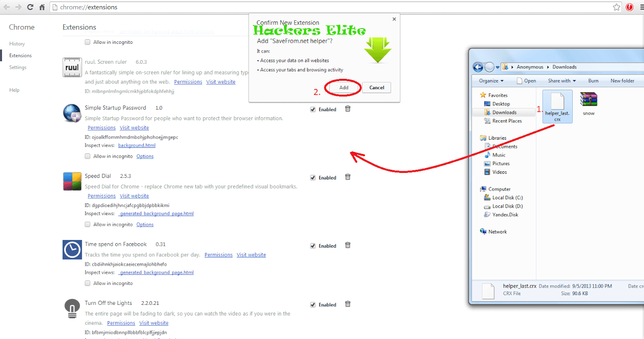Select helper_last.crx file in Downloads

557,107
